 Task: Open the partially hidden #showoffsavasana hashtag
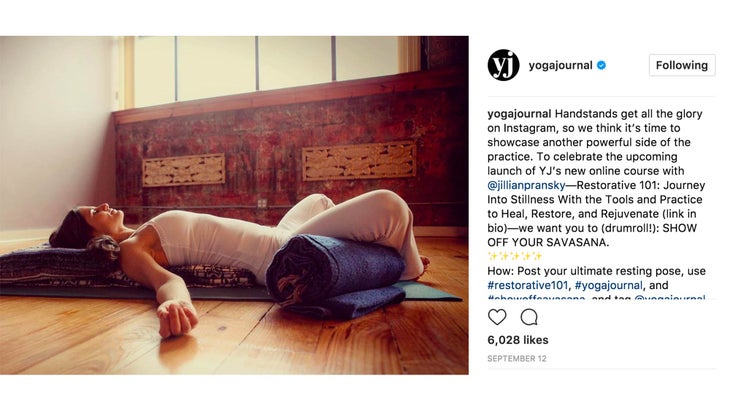pos(536,297)
